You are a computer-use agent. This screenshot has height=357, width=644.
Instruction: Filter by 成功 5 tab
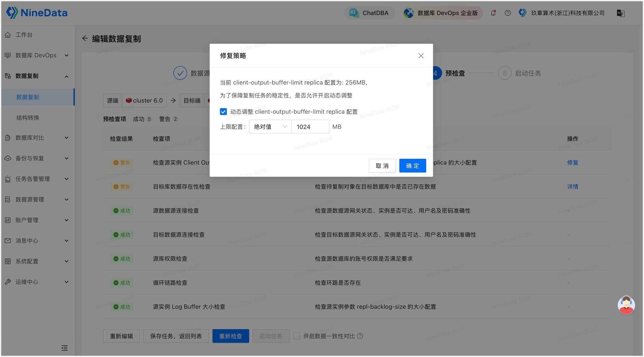pyautogui.click(x=142, y=119)
